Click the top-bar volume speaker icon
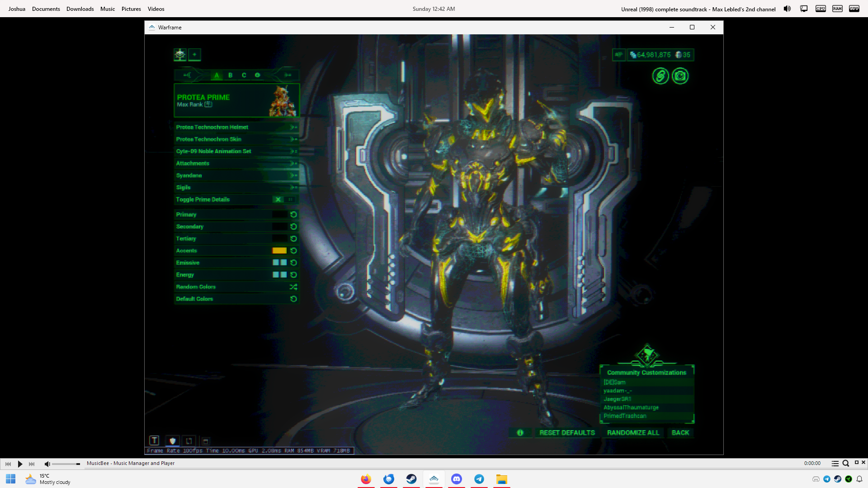The image size is (868, 488). coord(787,9)
